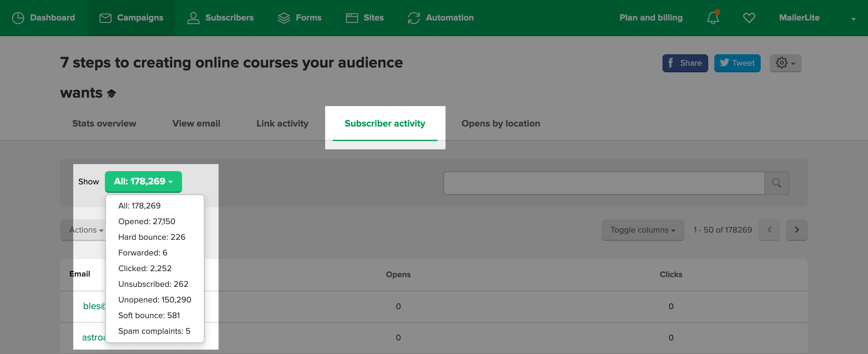Click the notification bell icon
The width and height of the screenshot is (868, 354).
pyautogui.click(x=713, y=17)
